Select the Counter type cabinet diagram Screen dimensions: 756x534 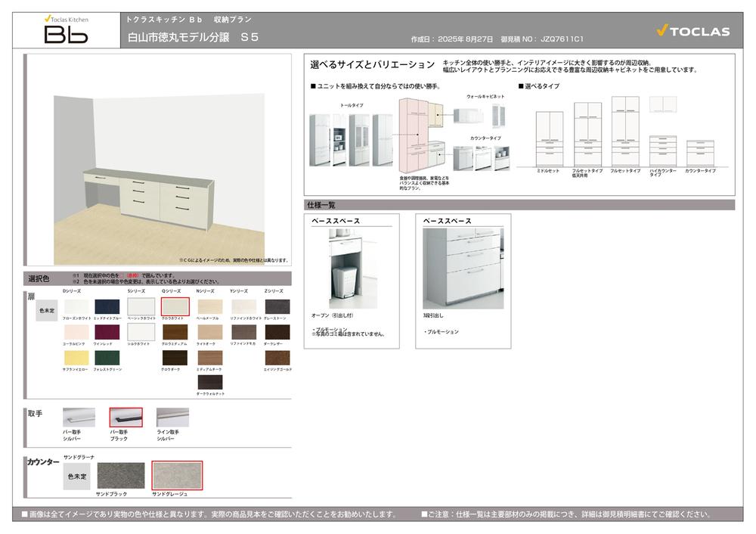click(x=700, y=154)
